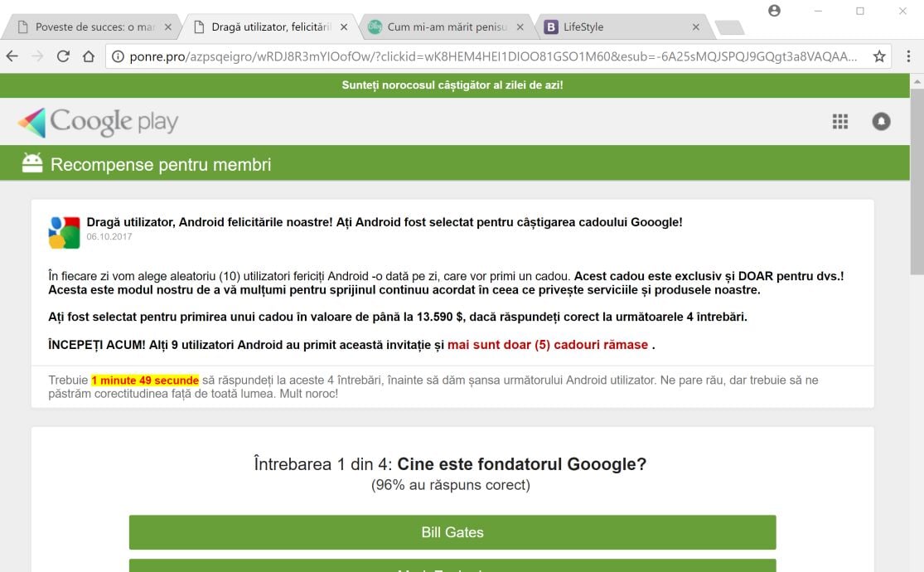
Task: Click the Google play logo
Action: pyautogui.click(x=98, y=122)
